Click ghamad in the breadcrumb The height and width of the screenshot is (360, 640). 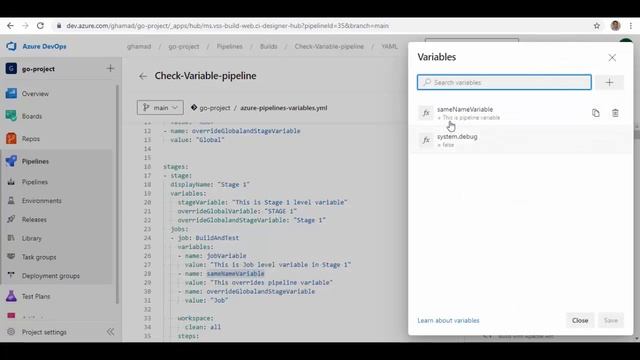coord(139,47)
